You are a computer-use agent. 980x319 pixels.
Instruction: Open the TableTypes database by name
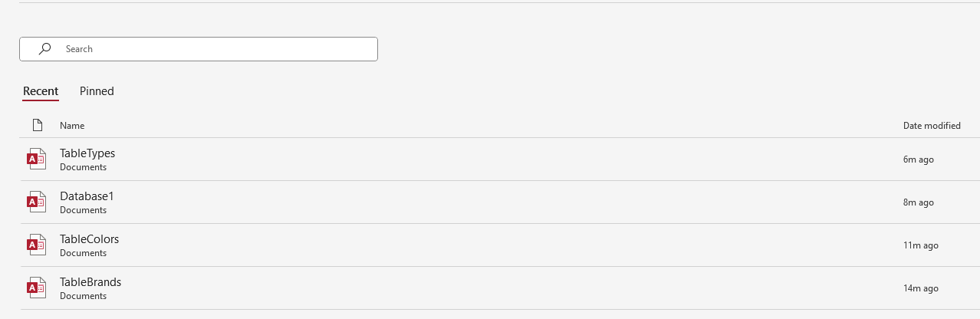pos(87,153)
